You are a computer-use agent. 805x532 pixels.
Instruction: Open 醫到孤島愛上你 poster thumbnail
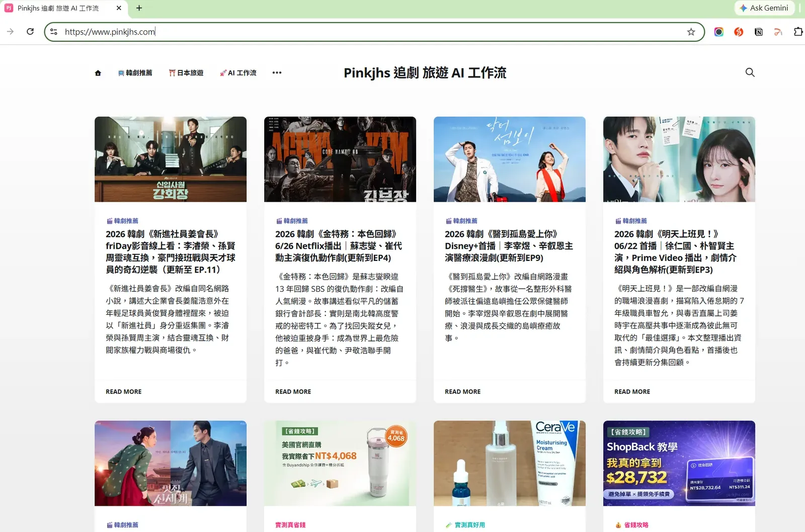click(510, 159)
